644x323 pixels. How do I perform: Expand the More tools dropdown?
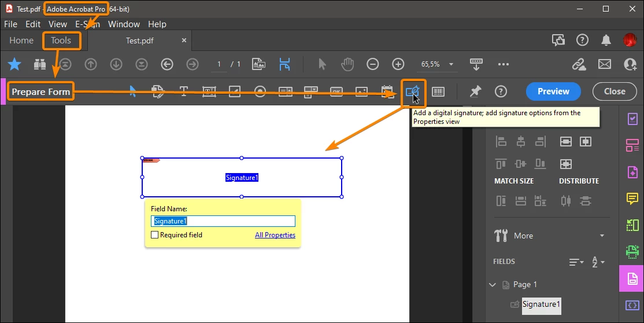602,236
